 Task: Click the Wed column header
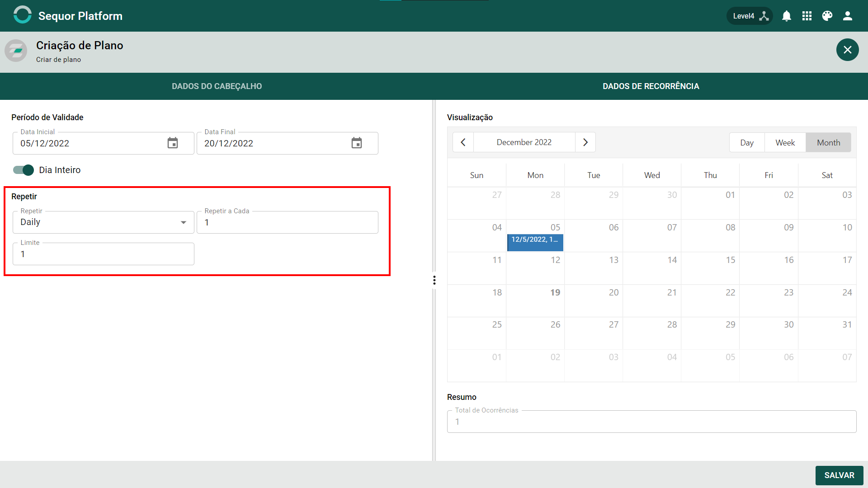652,175
